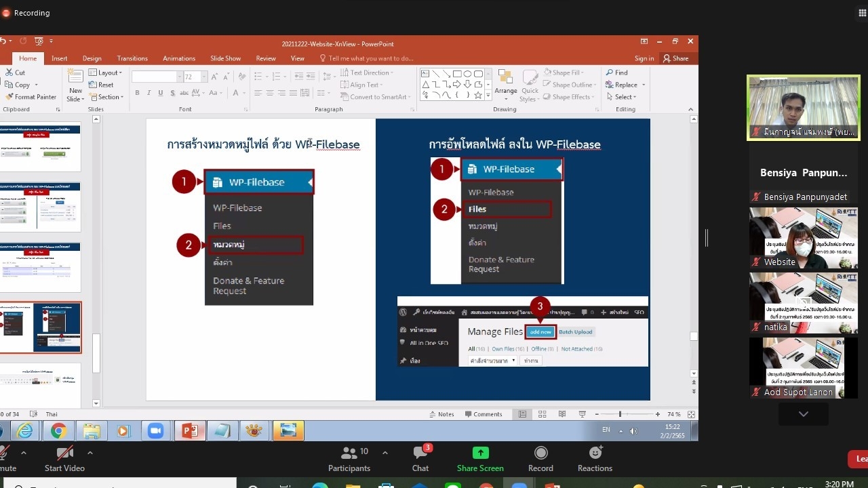Open the Shape Outline dropdown
Image resolution: width=868 pixels, height=488 pixels.
pyautogui.click(x=570, y=85)
